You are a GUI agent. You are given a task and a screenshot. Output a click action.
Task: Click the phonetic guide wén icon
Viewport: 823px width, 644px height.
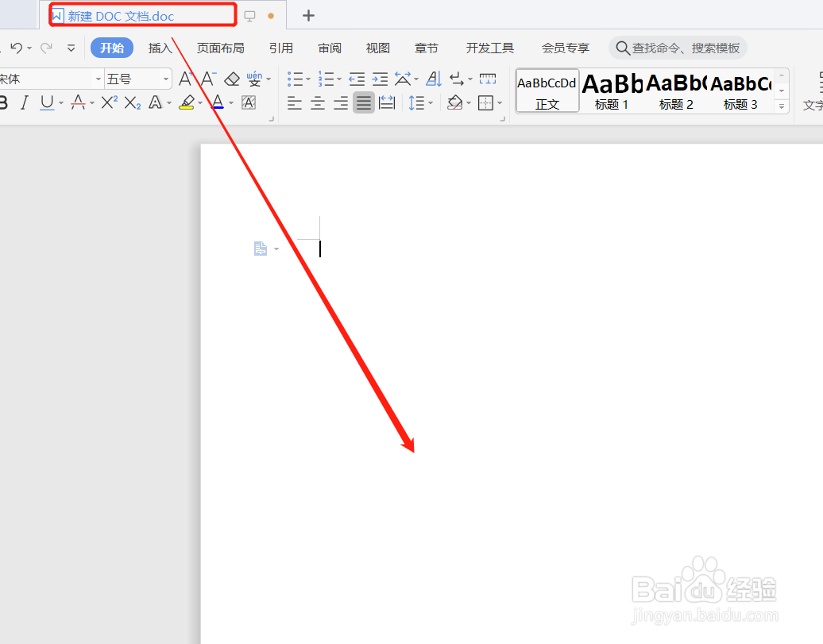pyautogui.click(x=254, y=79)
